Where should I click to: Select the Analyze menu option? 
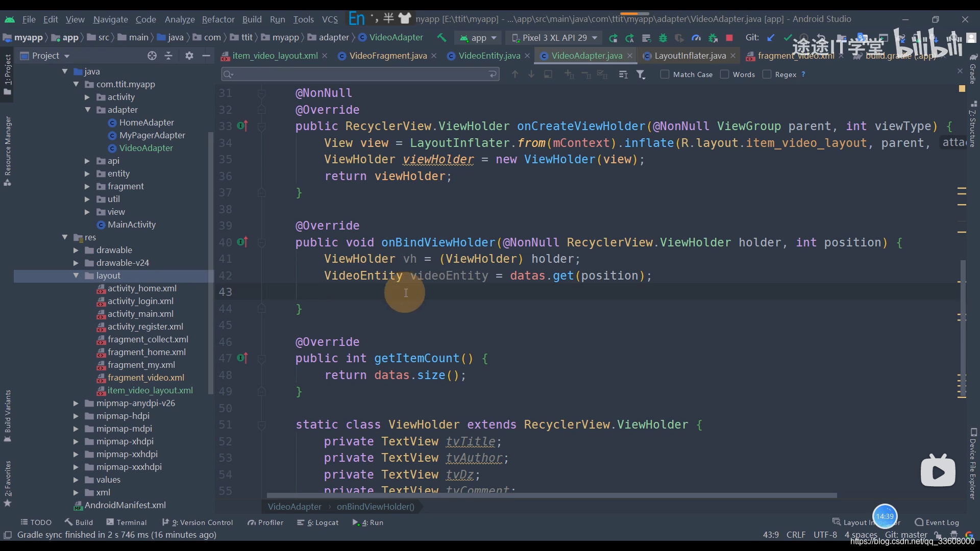click(179, 19)
